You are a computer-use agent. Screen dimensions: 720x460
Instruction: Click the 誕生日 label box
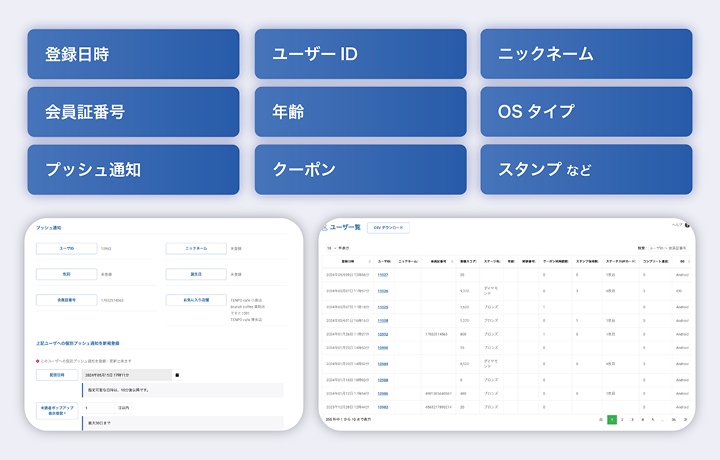pyautogui.click(x=196, y=274)
